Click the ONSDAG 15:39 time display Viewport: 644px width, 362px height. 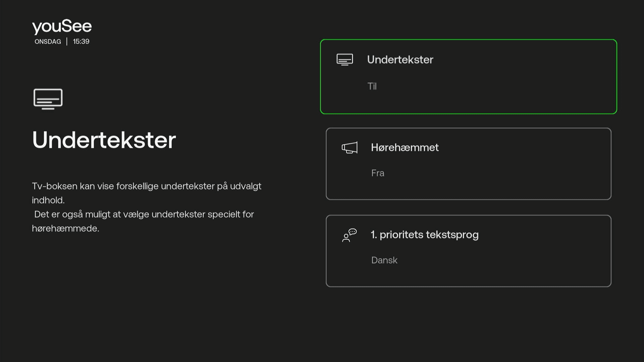point(62,41)
